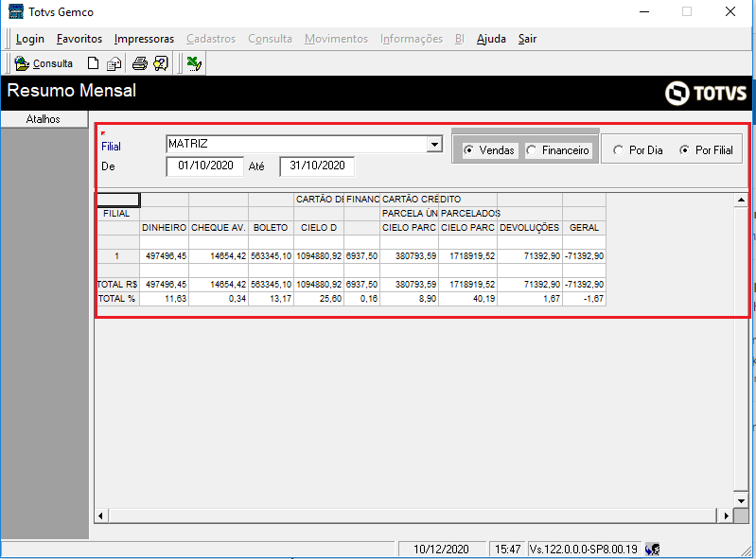Image resolution: width=756 pixels, height=559 pixels.
Task: Click the DINHEIRO column header
Action: tap(164, 227)
